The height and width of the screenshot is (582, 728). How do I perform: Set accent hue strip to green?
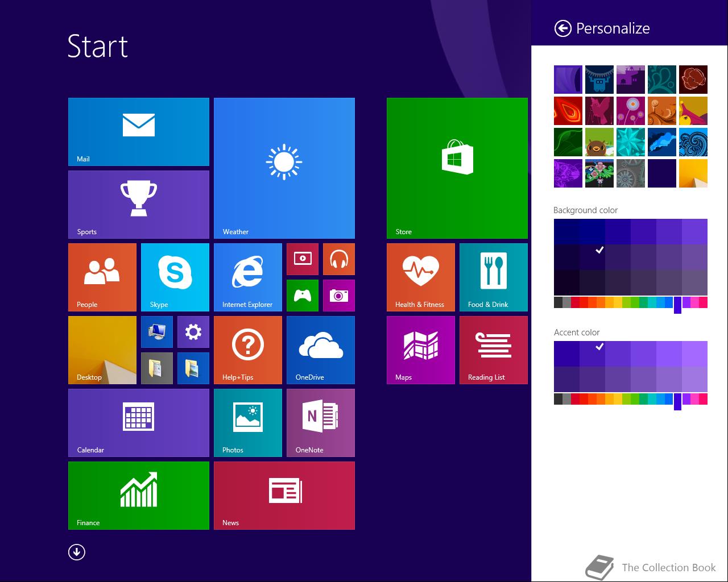pos(635,399)
